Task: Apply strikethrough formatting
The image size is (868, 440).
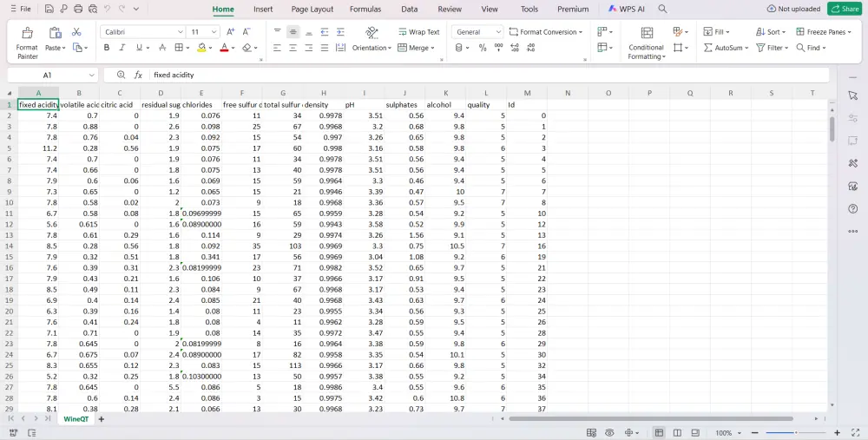Action: (162, 48)
